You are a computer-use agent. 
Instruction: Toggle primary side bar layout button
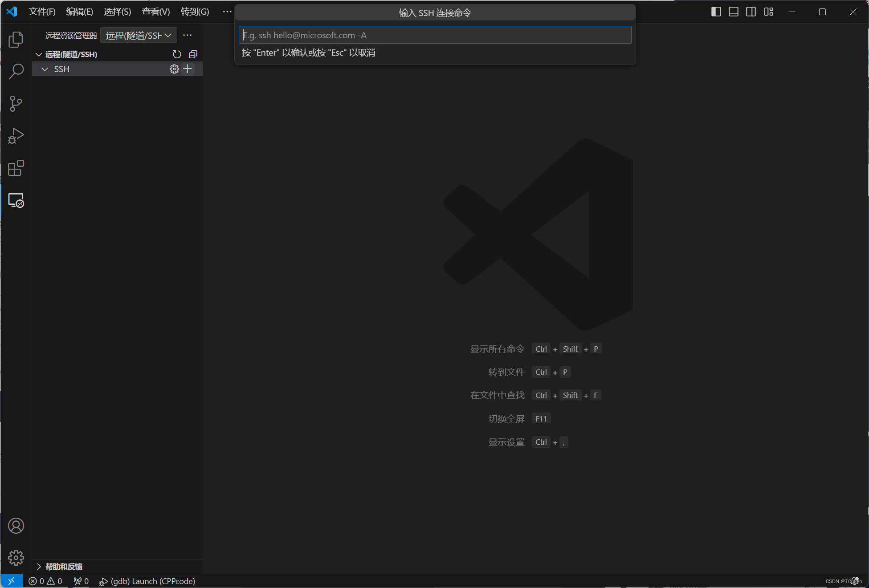click(x=716, y=12)
